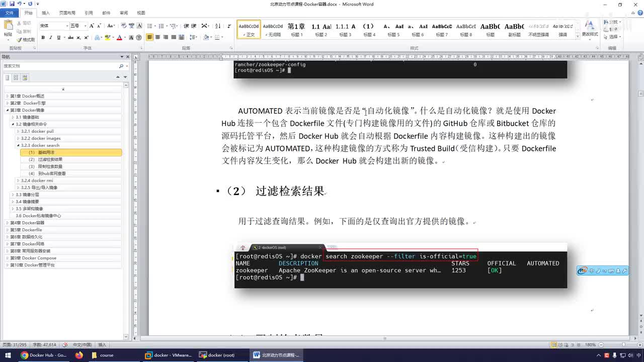Insert enclosed character (circled 字 icon)
Viewport: 644px width, 362px height.
coord(139,38)
